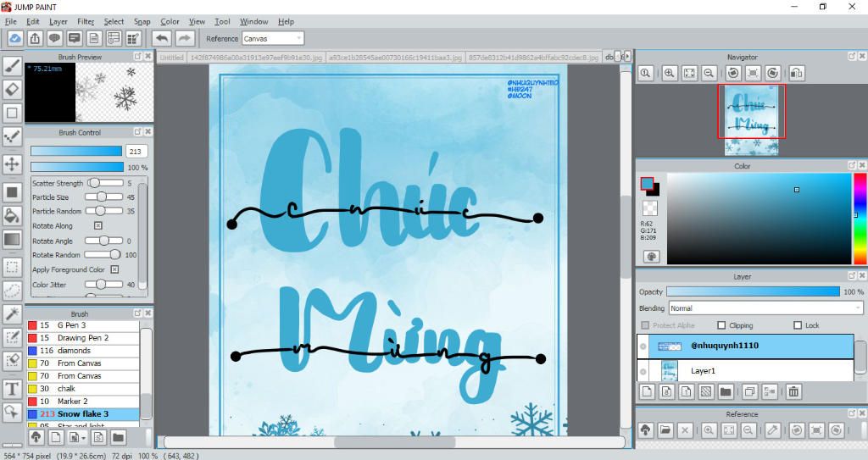The image size is (868, 460).
Task: Choose the Select Pen tool
Action: coord(12,337)
